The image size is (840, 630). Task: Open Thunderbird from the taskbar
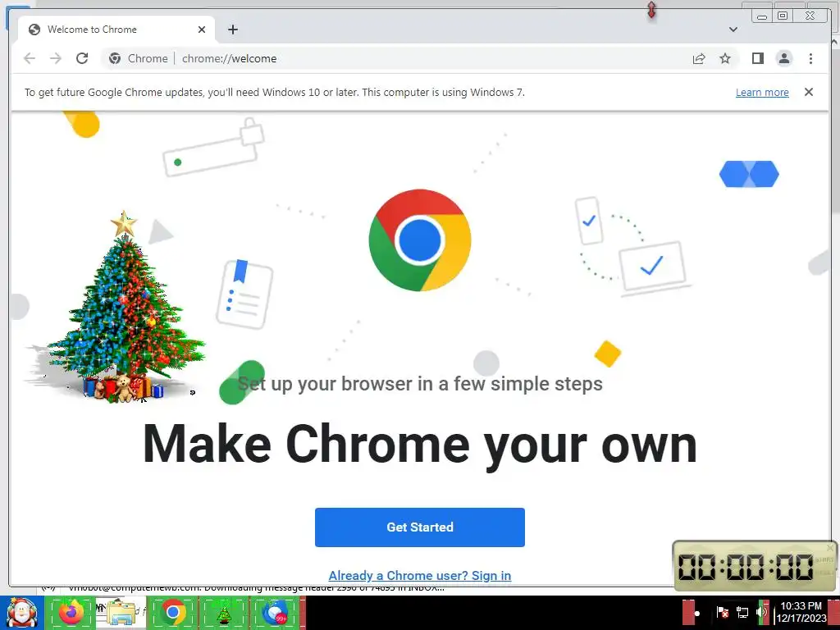[276, 613]
